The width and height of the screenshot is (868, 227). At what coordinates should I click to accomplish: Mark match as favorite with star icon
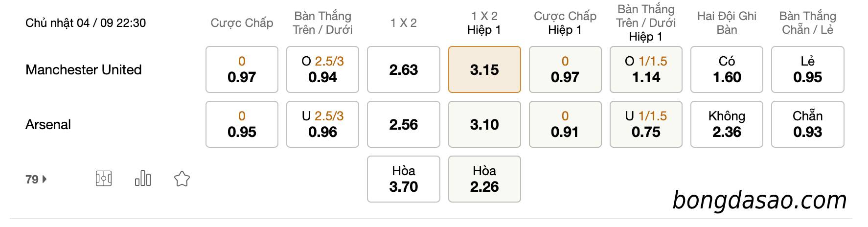[182, 179]
